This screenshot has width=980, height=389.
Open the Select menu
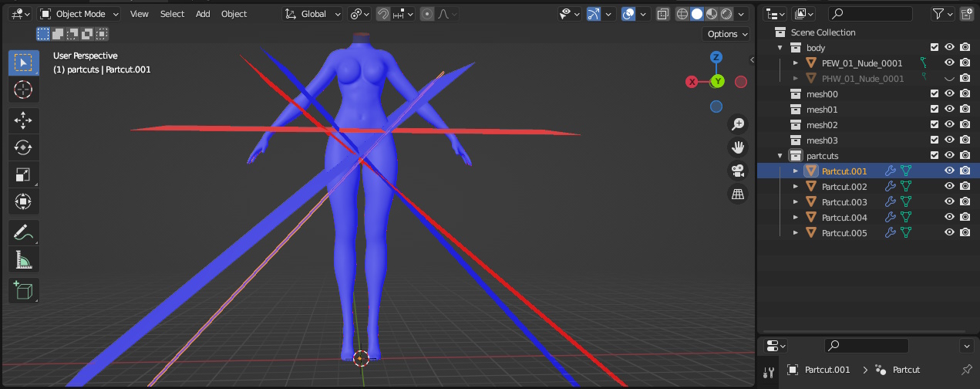172,14
